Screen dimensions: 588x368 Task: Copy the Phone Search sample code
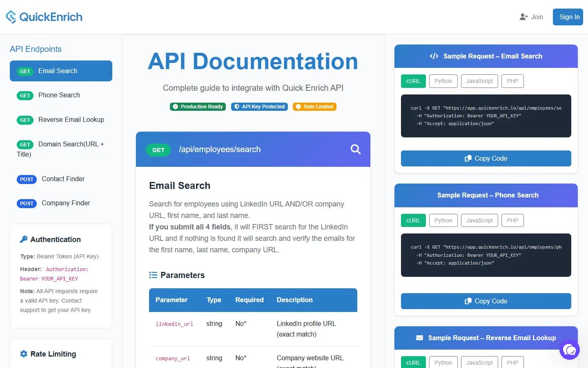(x=486, y=301)
